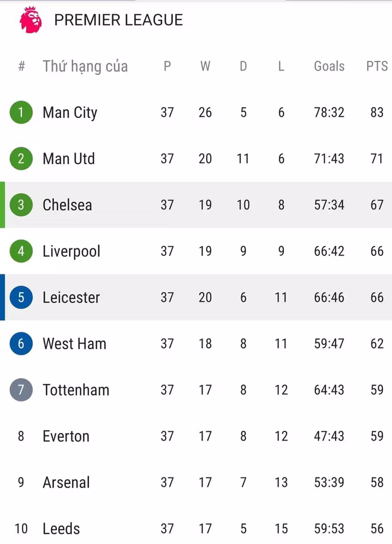Select Leicester's blue rank 5 badge

click(x=21, y=298)
